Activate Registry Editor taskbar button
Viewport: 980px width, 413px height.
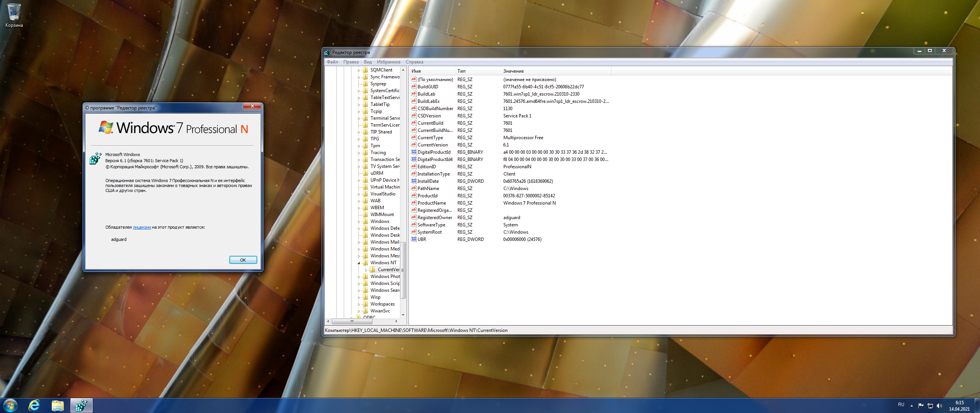point(81,405)
